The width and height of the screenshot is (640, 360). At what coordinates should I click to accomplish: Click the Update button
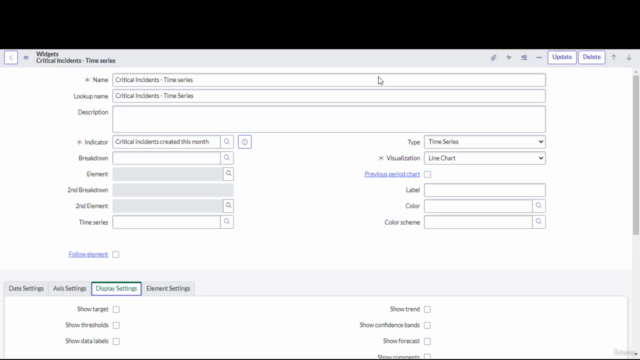point(562,57)
